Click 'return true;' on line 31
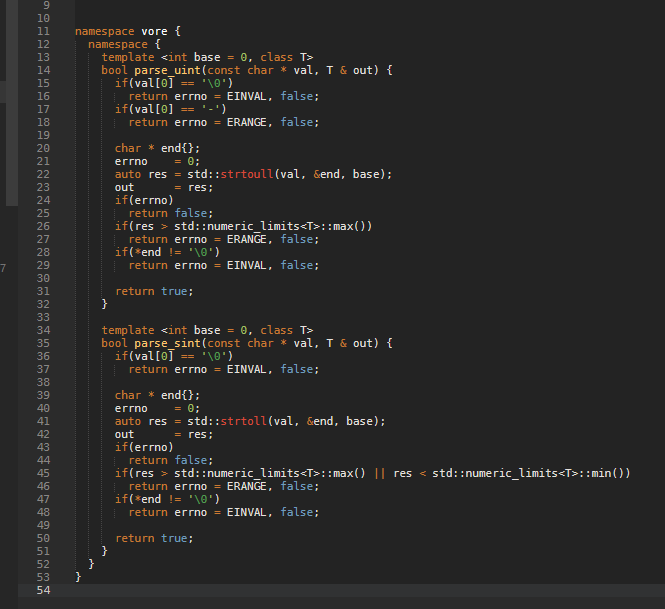The width and height of the screenshot is (665, 609). (154, 291)
